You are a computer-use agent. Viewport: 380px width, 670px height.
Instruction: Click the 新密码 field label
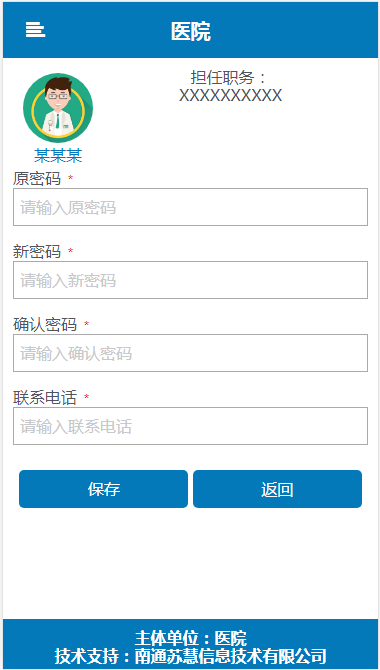point(37,251)
